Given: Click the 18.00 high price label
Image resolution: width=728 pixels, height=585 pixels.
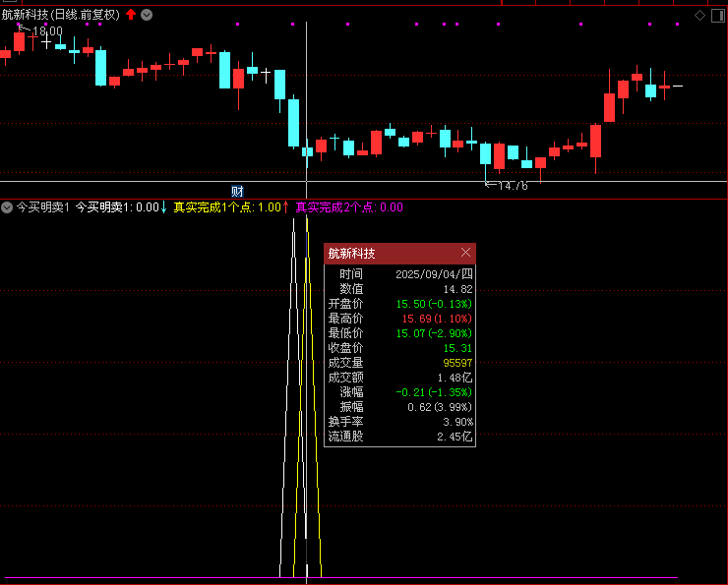Looking at the screenshot, I should [x=47, y=31].
